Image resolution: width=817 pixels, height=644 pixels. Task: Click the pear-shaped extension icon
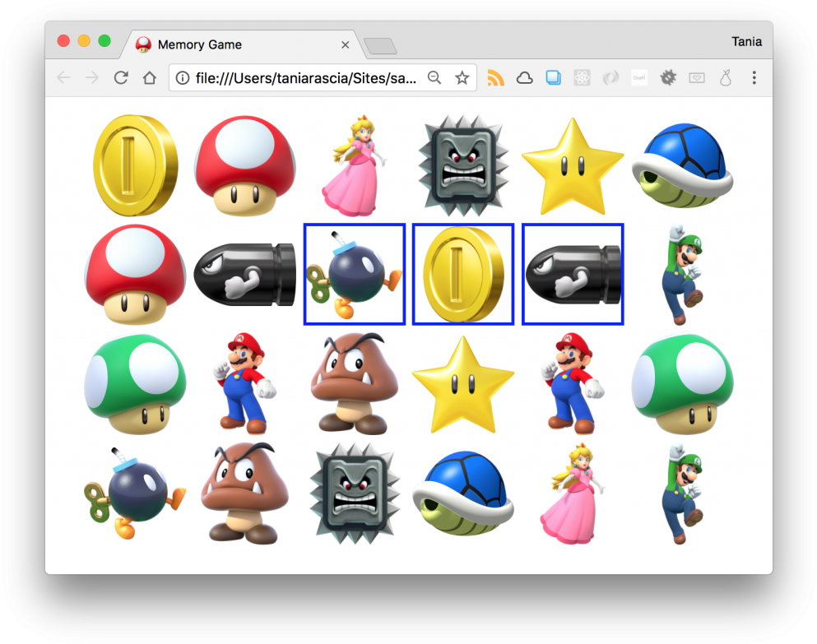pos(726,78)
